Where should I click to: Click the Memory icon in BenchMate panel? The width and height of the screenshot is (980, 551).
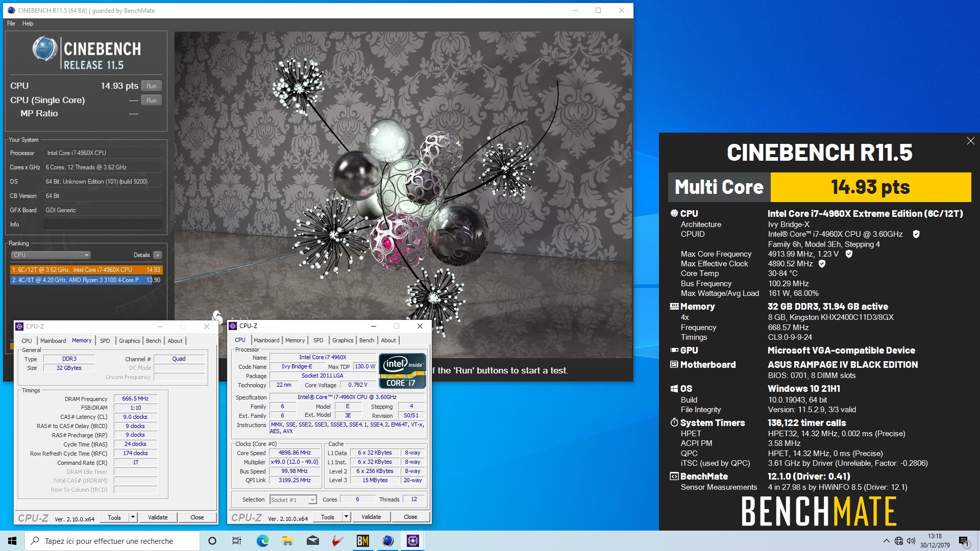(x=674, y=307)
